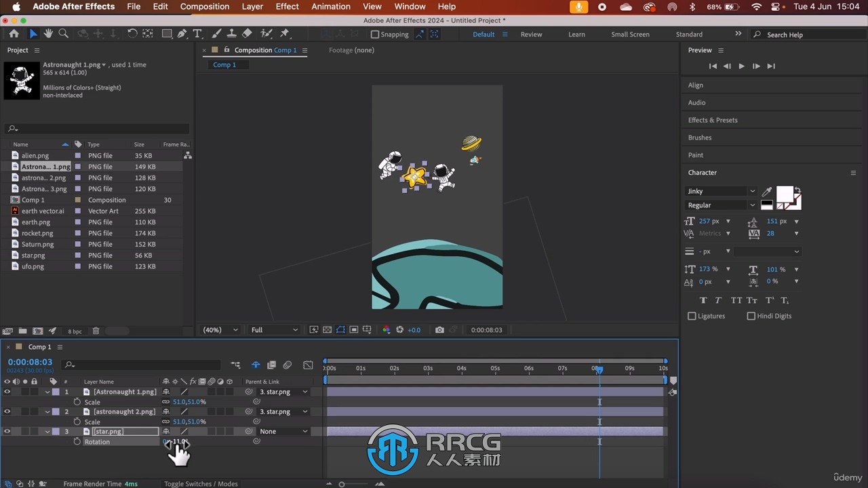Viewport: 868px width, 488px height.
Task: Click the Astronaught 1.png layer label color
Action: click(x=56, y=392)
